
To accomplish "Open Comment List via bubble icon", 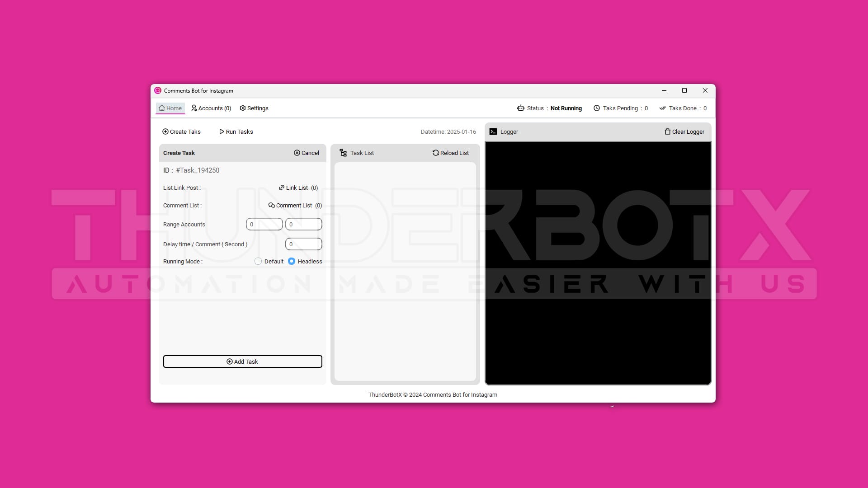I will (x=272, y=205).
